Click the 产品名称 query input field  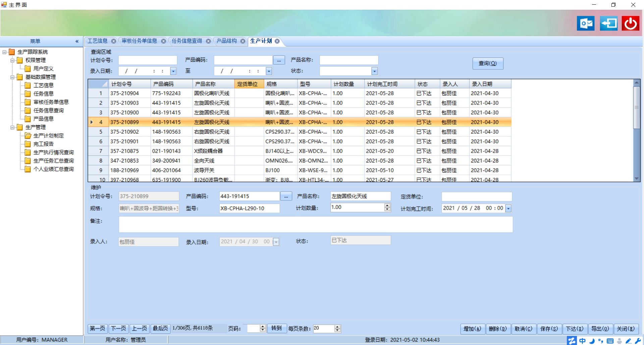click(x=349, y=60)
